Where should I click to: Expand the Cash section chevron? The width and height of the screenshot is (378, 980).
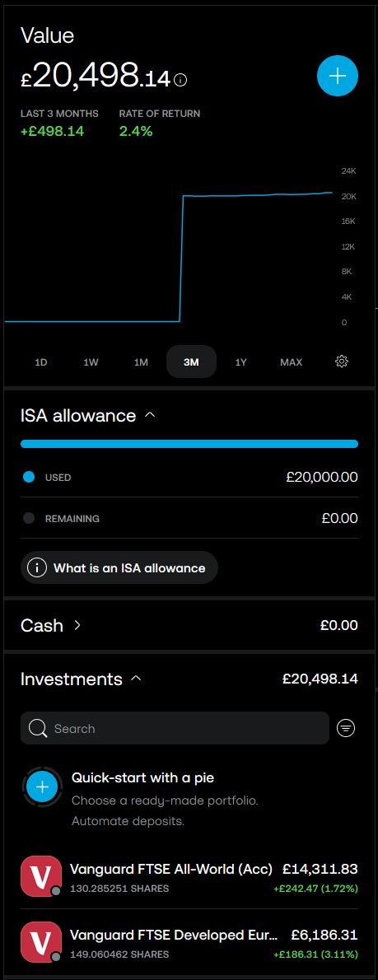click(x=77, y=625)
